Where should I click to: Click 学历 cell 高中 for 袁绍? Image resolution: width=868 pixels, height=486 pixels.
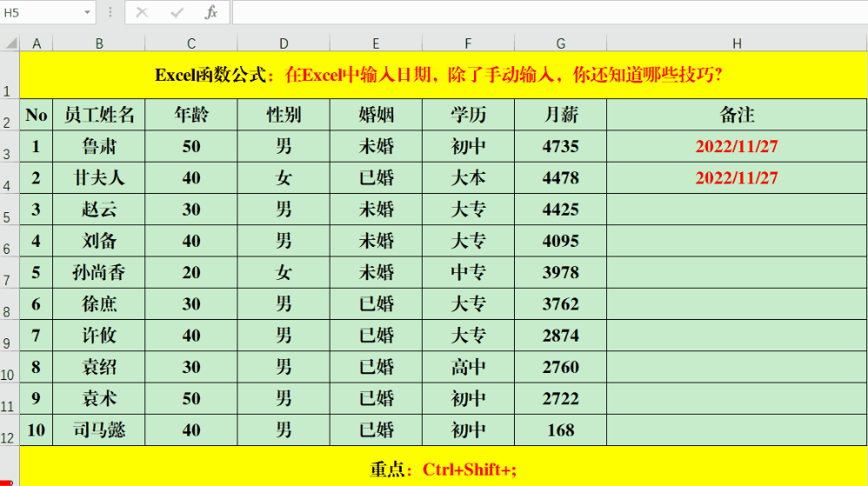tap(468, 368)
